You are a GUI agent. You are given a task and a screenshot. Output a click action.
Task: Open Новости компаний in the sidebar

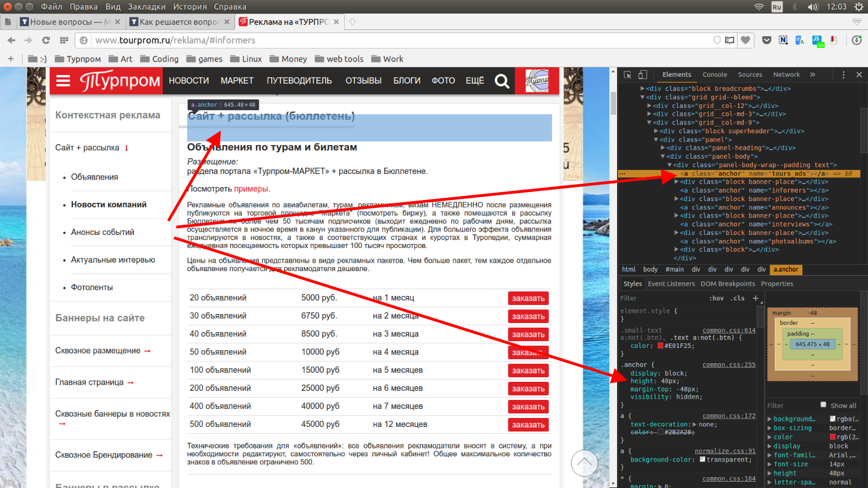point(108,204)
